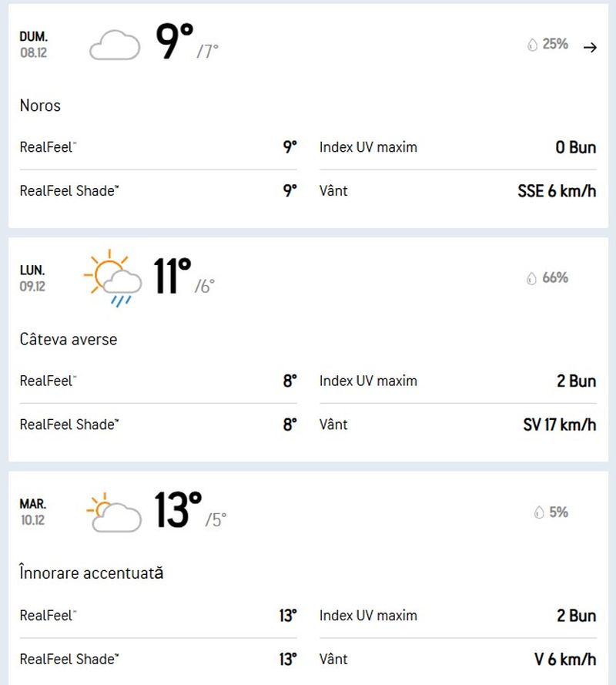Click the precipitation droplet icon showing 25%
The height and width of the screenshot is (685, 616).
(x=531, y=45)
